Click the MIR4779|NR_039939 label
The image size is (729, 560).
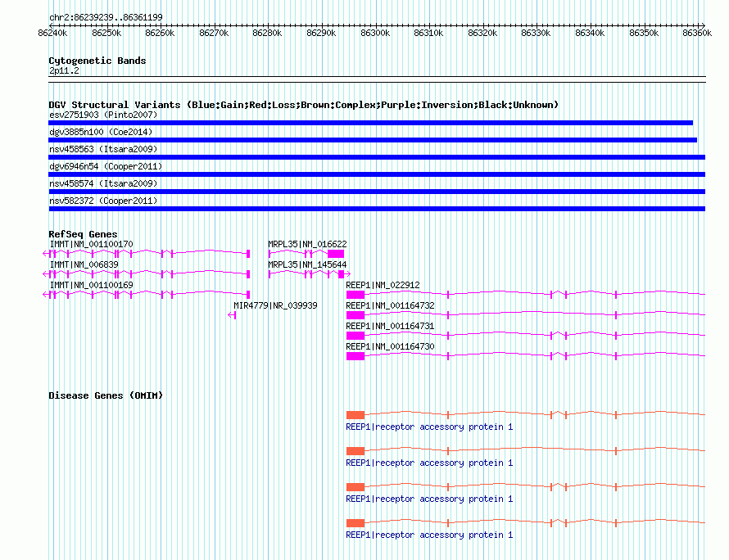[275, 305]
